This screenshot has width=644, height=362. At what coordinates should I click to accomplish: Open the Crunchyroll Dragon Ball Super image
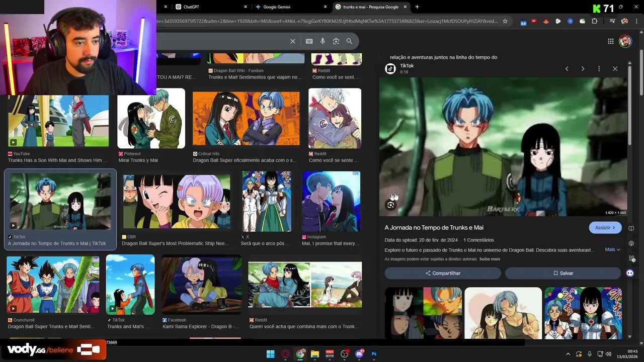click(x=53, y=285)
